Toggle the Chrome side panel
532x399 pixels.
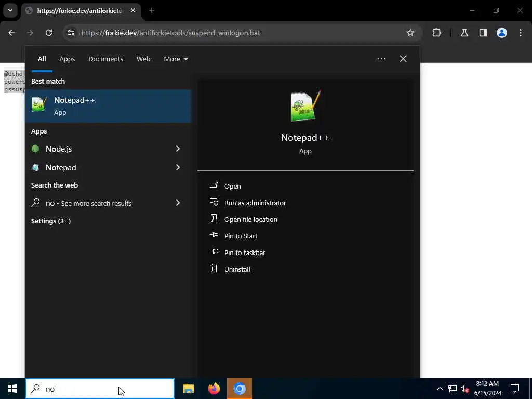483,33
